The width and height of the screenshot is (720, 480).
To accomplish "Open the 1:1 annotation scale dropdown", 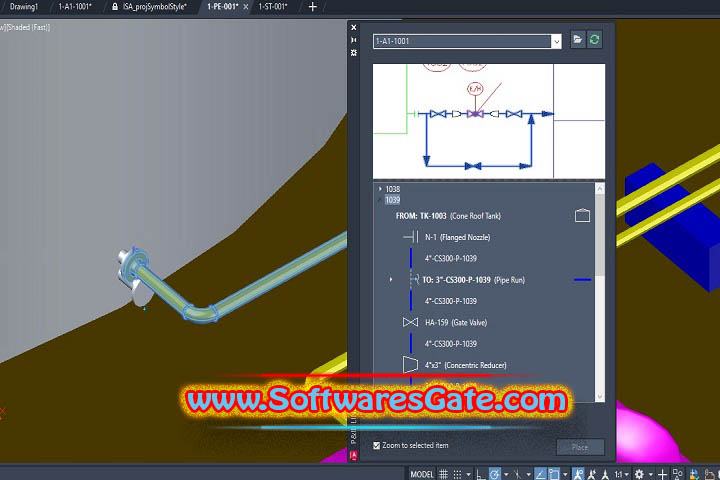I will point(622,474).
